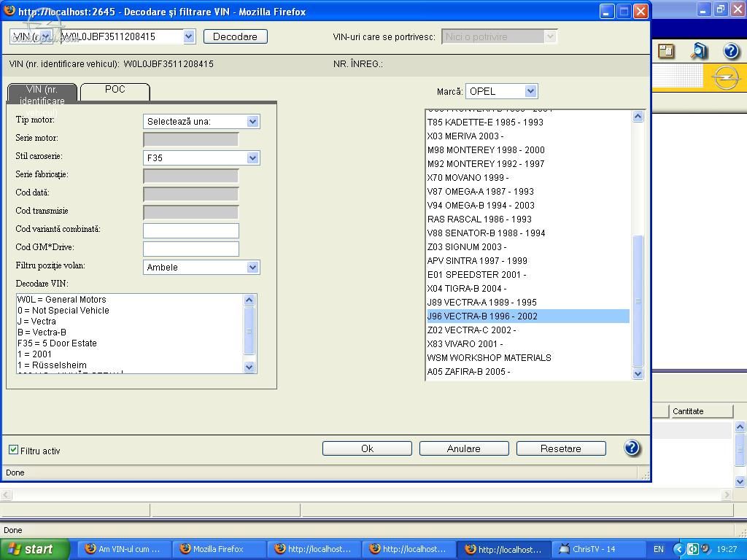The height and width of the screenshot is (560, 747).
Task: Open help icon in background window toolbar
Action: 731,51
